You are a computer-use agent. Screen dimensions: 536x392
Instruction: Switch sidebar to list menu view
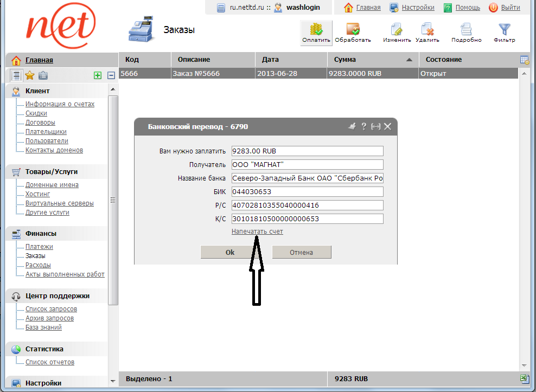[16, 76]
